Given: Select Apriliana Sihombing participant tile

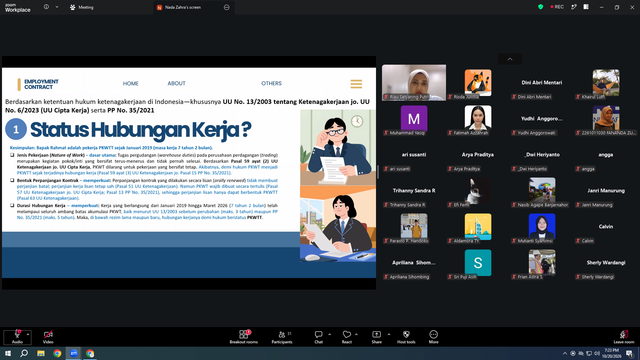Looking at the screenshot, I should (x=414, y=262).
